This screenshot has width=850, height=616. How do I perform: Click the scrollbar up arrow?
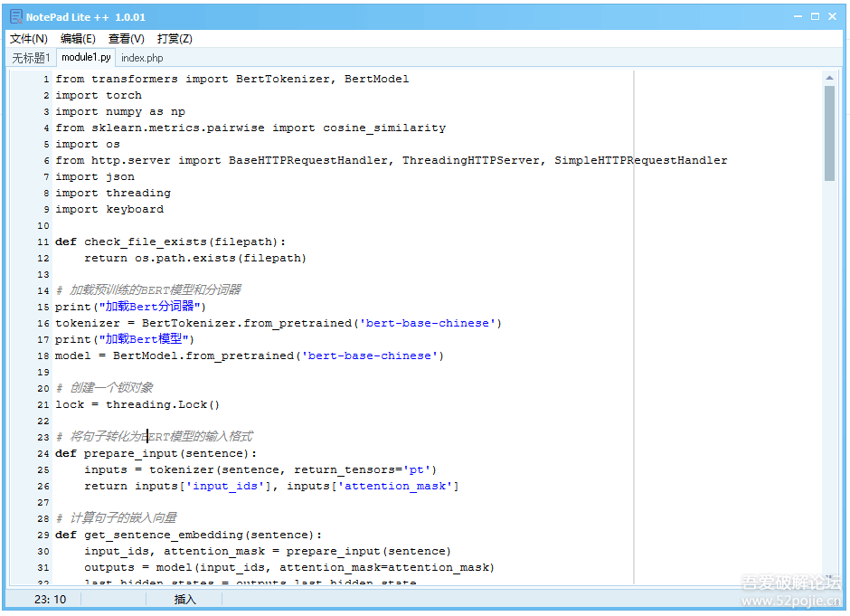tap(829, 79)
